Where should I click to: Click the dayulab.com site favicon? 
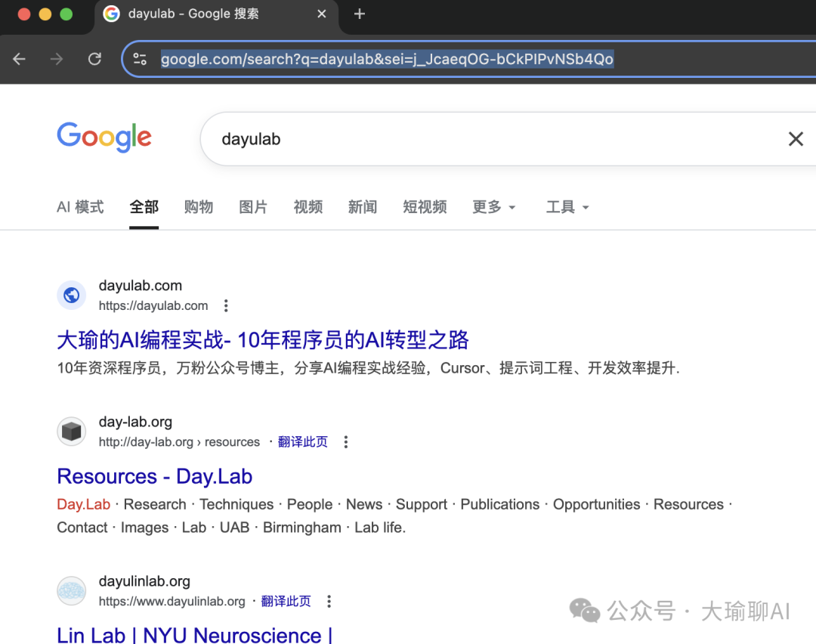coord(71,295)
